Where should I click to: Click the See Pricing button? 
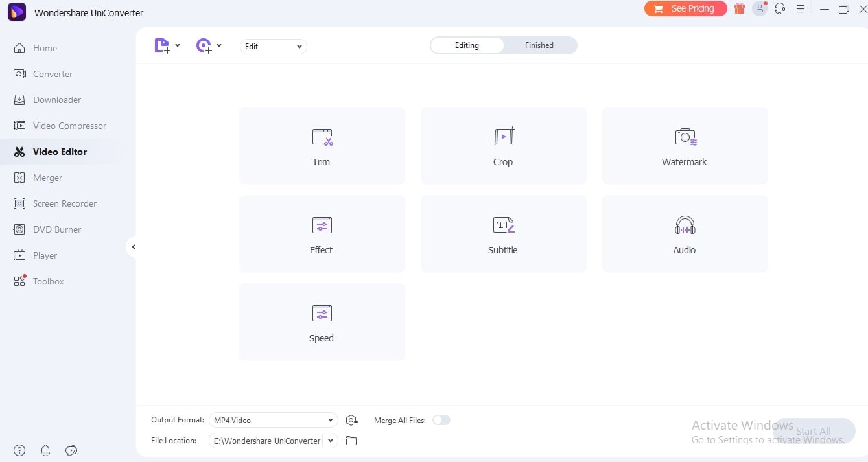[x=685, y=8]
